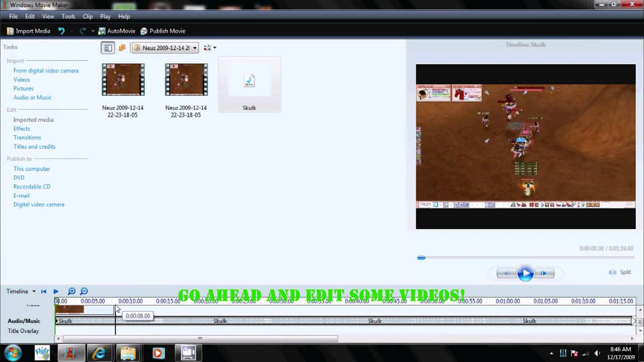Open the Play menu
644x362 pixels.
(x=105, y=17)
